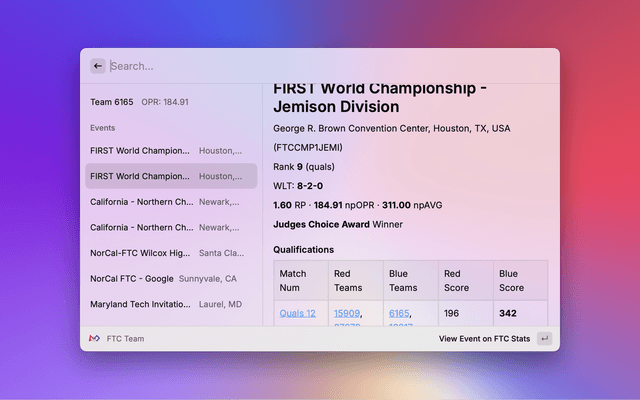
Task: Click red team 15909 link
Action: pos(347,313)
